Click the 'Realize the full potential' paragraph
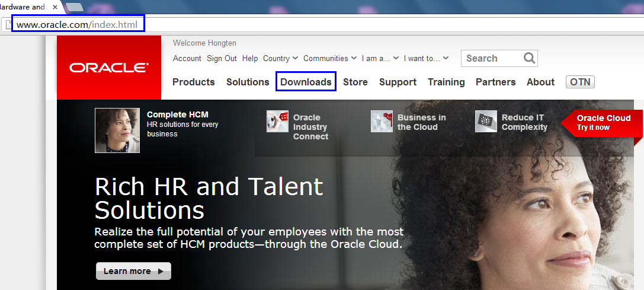Viewport: 644px width, 290px height. [x=249, y=238]
